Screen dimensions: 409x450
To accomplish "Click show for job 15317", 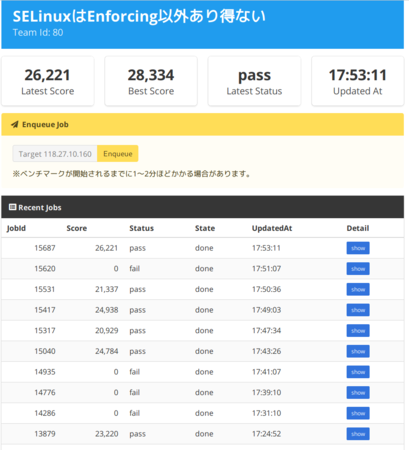I will click(x=358, y=331).
